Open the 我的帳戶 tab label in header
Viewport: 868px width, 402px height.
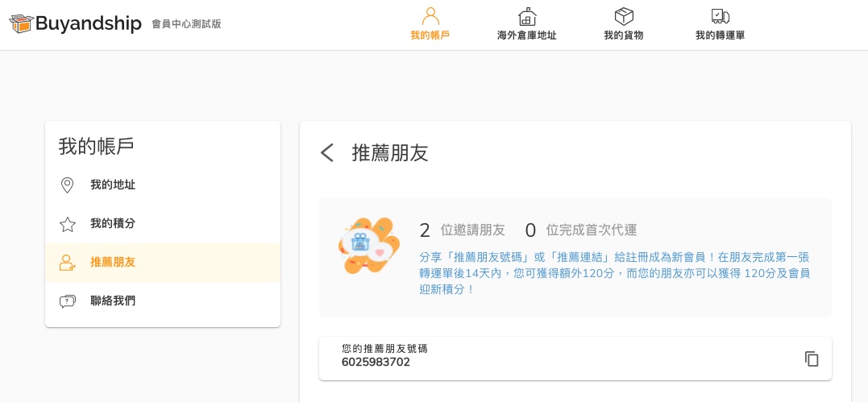(430, 35)
